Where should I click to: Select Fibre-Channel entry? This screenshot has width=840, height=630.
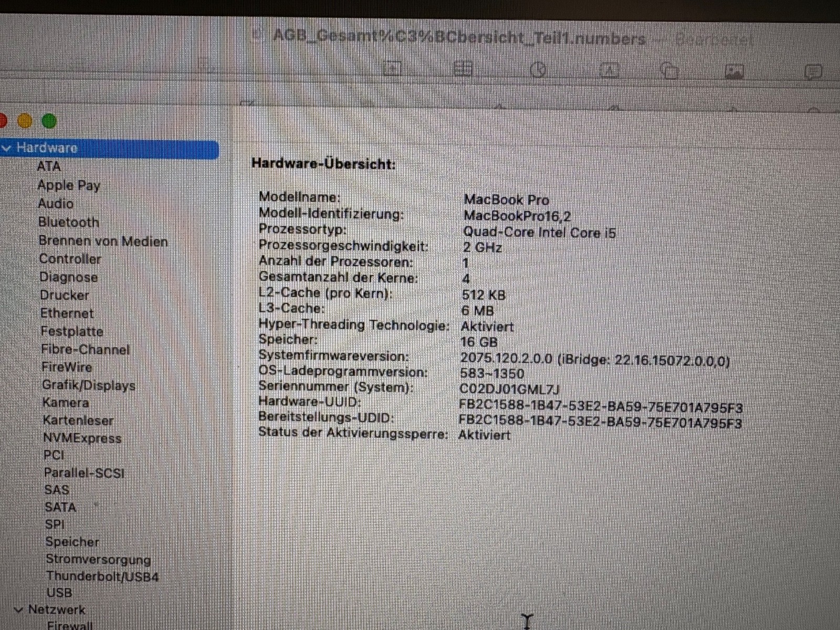pos(85,350)
